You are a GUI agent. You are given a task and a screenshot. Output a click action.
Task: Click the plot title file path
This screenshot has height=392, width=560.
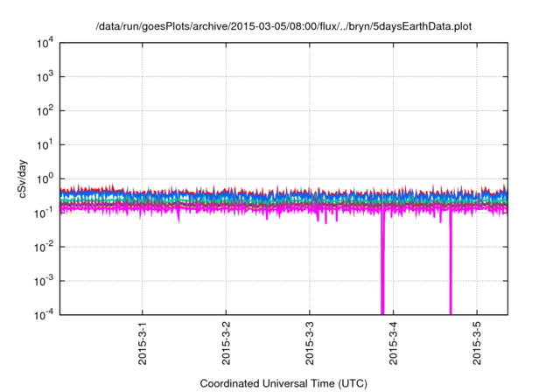(283, 27)
